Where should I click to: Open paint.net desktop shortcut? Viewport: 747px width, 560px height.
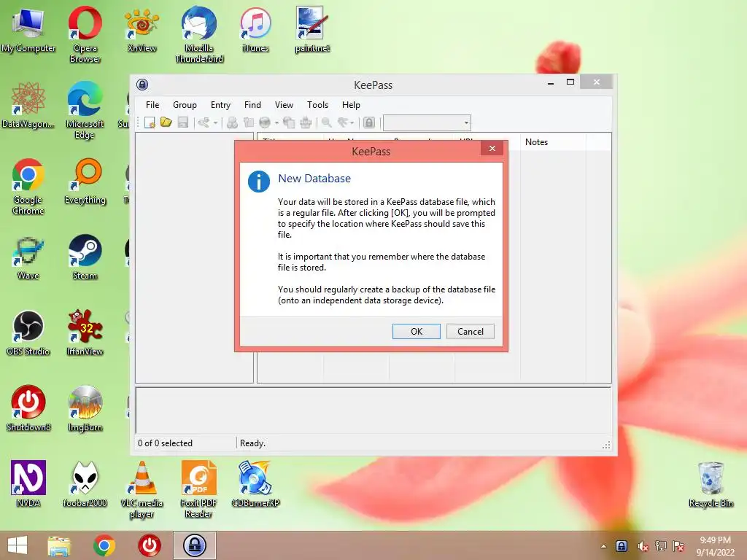(x=312, y=29)
